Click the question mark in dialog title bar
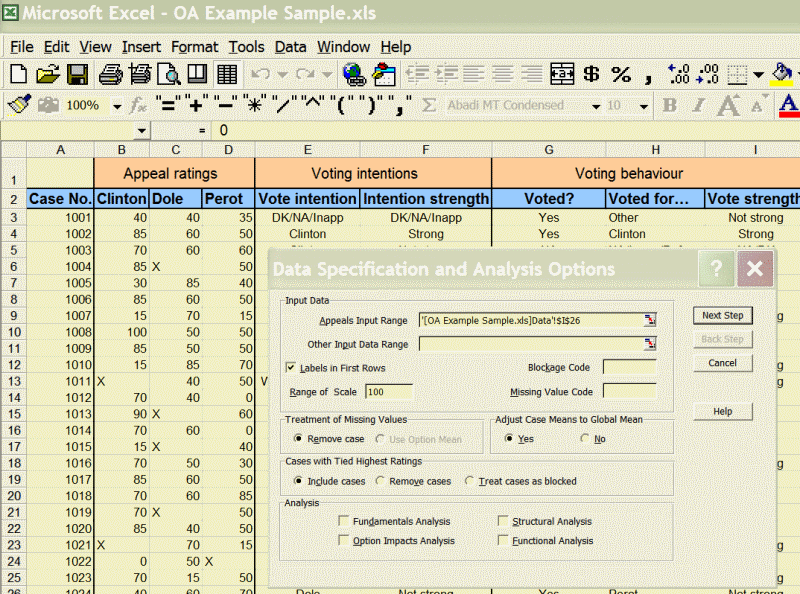 coord(716,268)
